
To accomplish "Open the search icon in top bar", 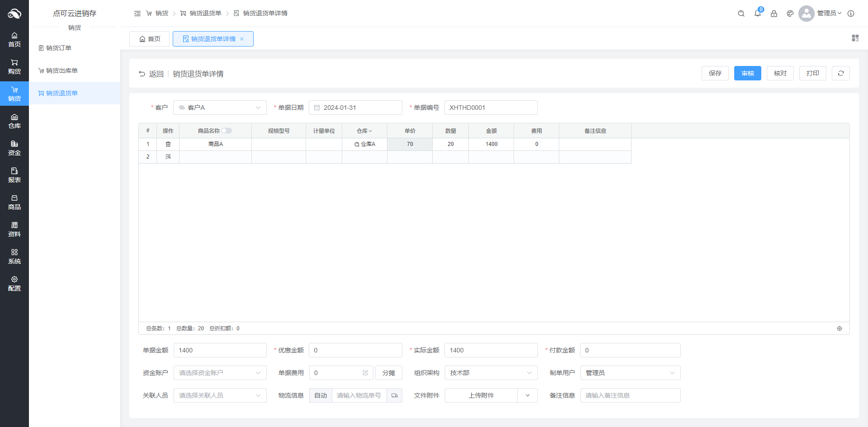I will (x=741, y=14).
